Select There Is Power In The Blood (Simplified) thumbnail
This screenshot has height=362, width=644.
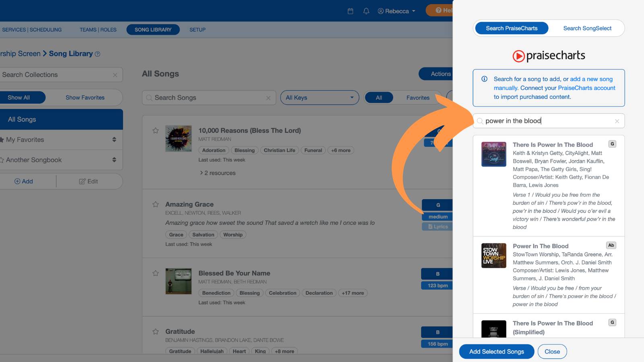pyautogui.click(x=494, y=329)
